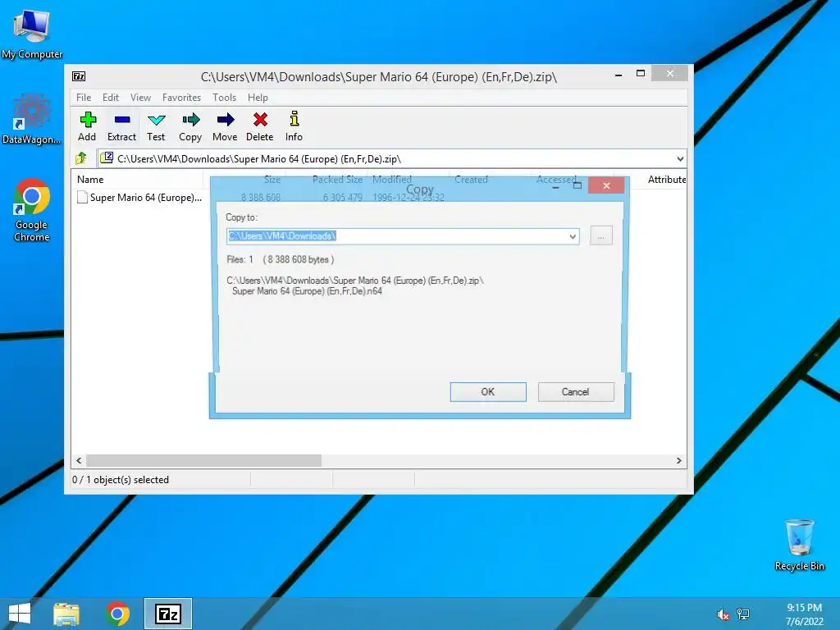
Task: Click the Move toolbar icon
Action: (x=225, y=126)
